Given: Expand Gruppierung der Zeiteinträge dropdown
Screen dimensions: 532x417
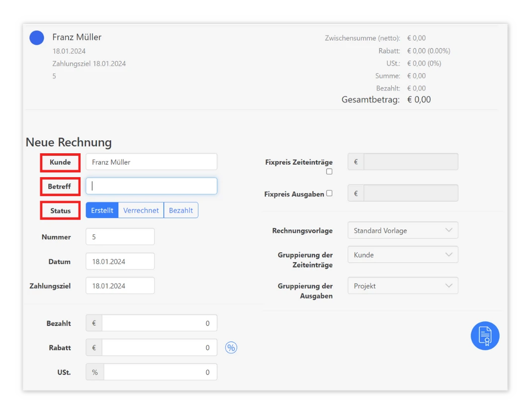Looking at the screenshot, I should pos(403,255).
